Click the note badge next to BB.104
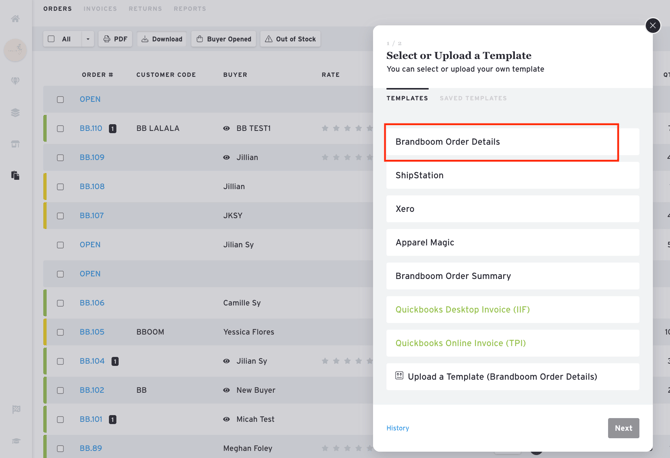Screen dimensions: 670x458 (115, 361)
